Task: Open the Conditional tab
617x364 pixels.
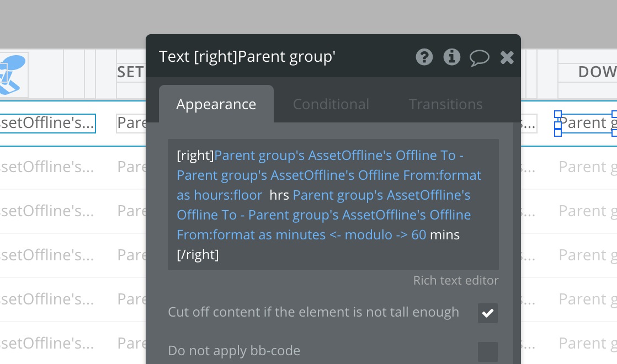Action: (x=331, y=104)
